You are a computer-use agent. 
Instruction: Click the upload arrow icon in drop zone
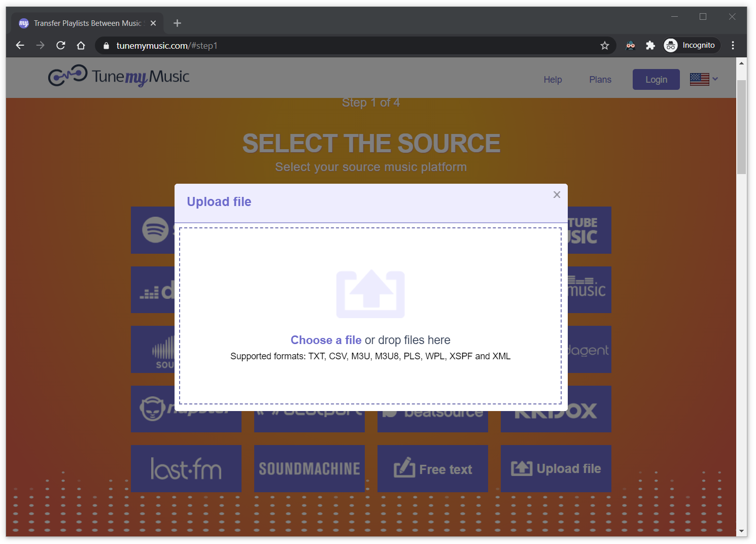[370, 294]
